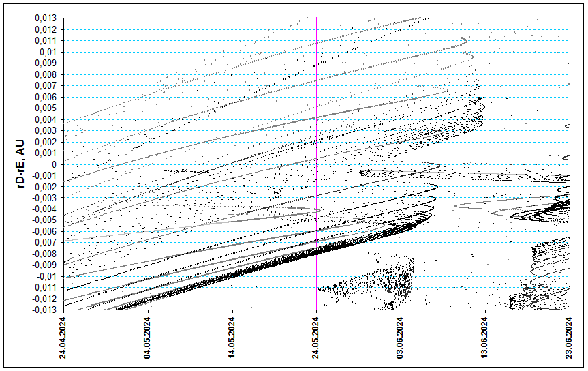Select the -0,002 y-axis label
The height and width of the screenshot is (371, 588).
[45, 187]
